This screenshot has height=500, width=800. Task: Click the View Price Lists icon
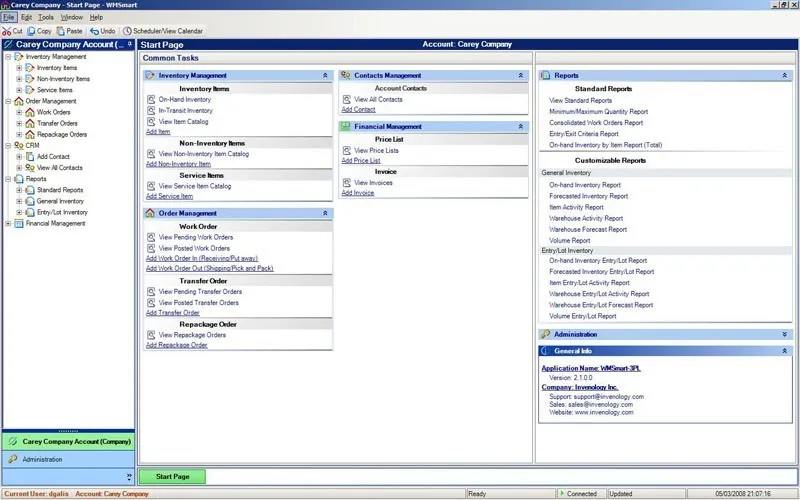tap(346, 151)
